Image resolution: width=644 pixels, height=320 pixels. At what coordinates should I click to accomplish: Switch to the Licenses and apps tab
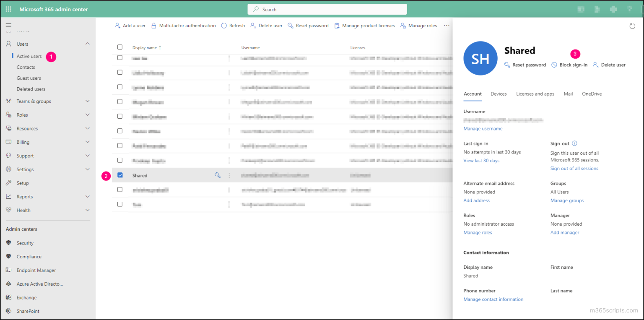pos(535,94)
